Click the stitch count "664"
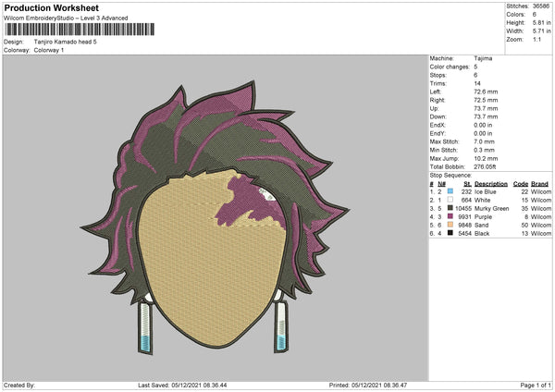 click(x=466, y=201)
